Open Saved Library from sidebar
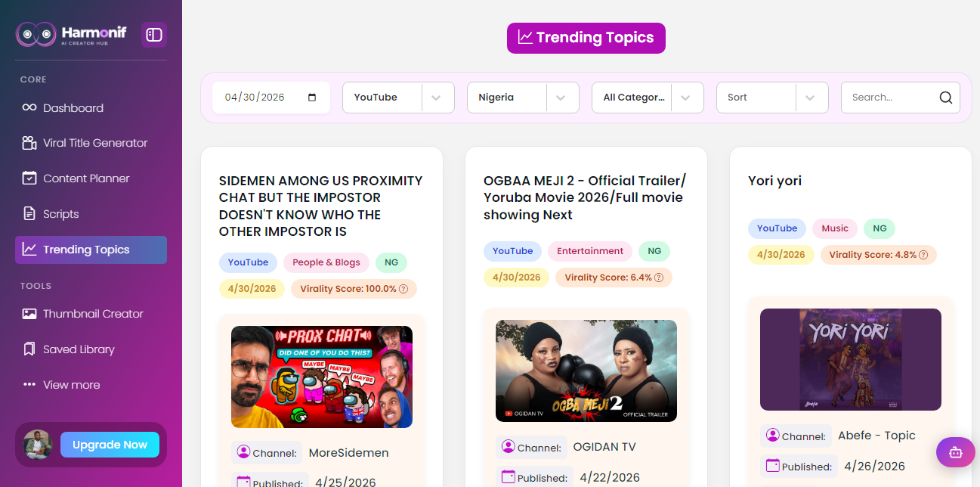 coord(91,349)
